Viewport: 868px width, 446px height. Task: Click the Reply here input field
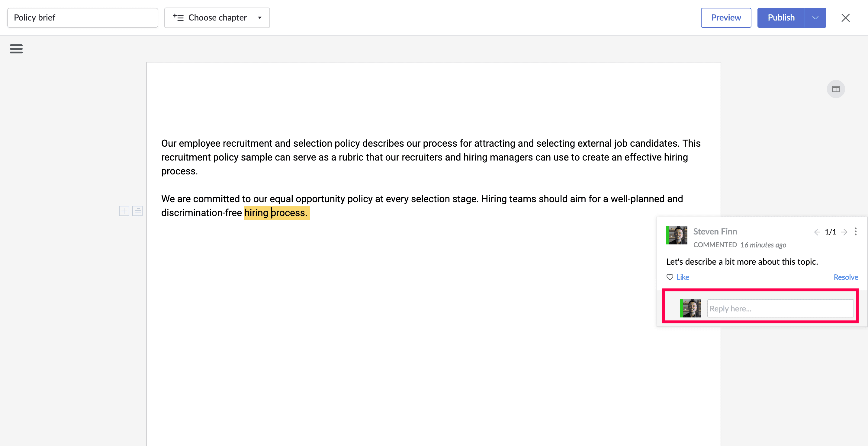(780, 308)
